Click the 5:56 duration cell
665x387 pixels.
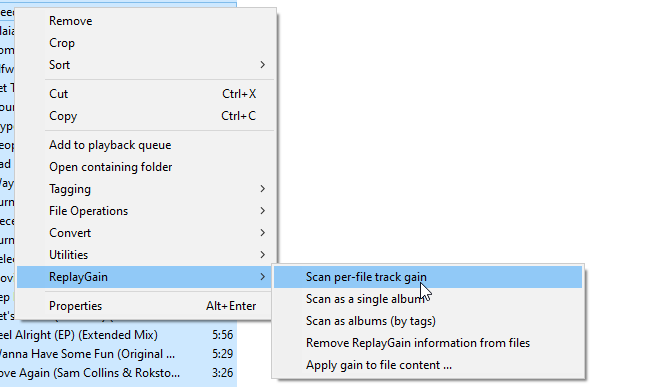223,335
